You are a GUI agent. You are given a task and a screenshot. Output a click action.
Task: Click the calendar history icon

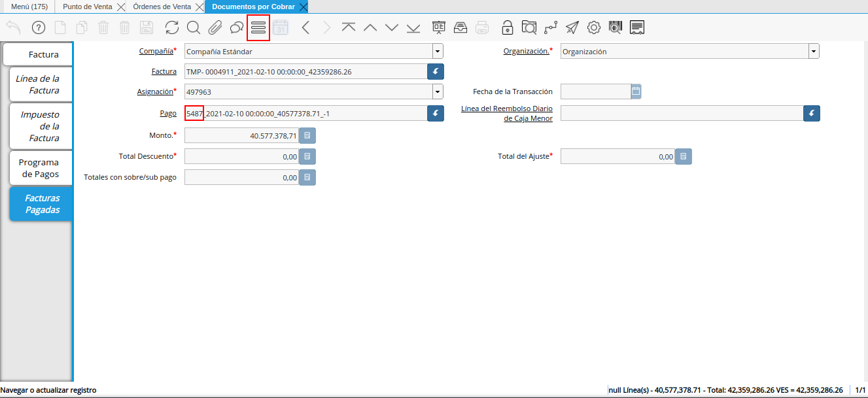[x=281, y=27]
